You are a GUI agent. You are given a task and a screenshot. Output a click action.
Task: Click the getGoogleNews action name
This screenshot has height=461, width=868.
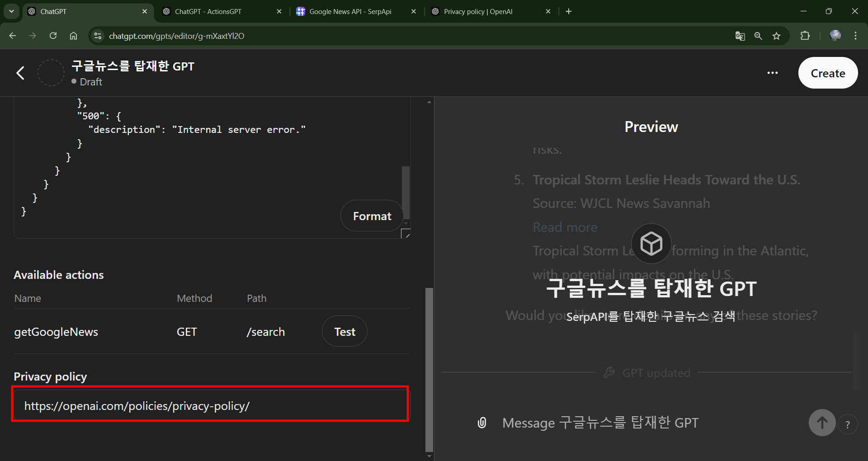pyautogui.click(x=56, y=332)
